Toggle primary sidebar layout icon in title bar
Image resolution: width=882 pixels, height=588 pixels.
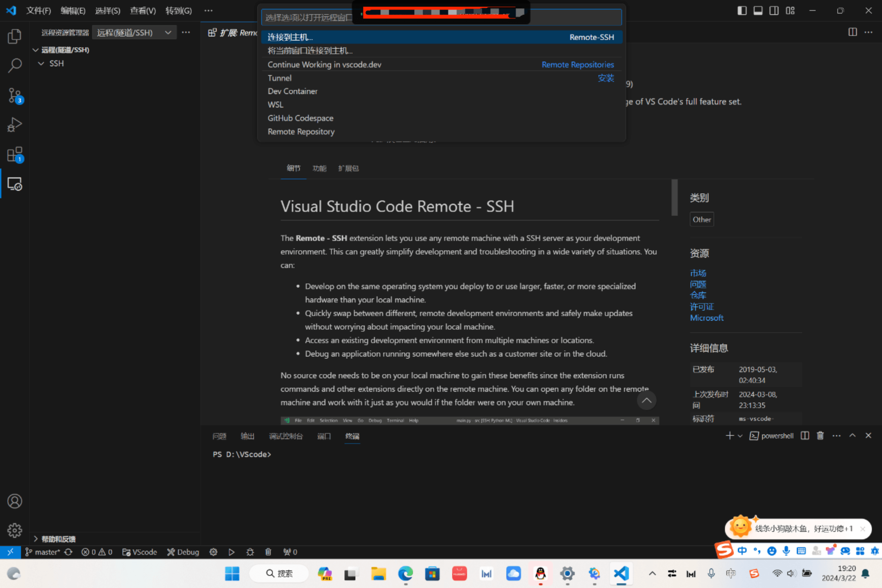point(742,11)
